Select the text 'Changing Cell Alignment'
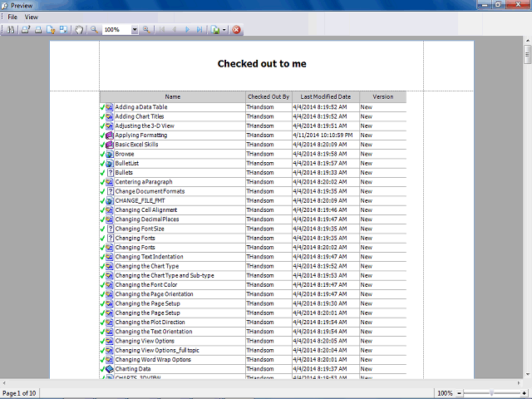 (146, 210)
